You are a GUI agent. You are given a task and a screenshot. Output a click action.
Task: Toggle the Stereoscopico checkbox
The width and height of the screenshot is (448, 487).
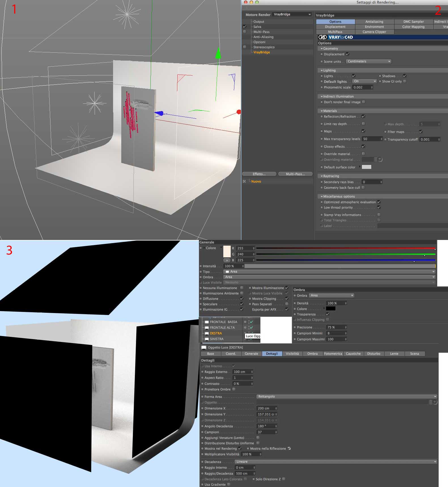(x=245, y=47)
